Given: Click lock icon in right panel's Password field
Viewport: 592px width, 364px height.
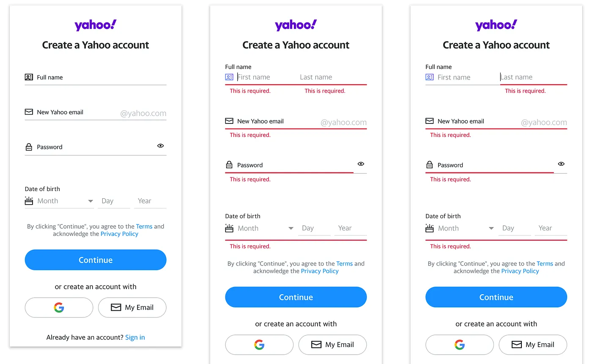Looking at the screenshot, I should (429, 165).
